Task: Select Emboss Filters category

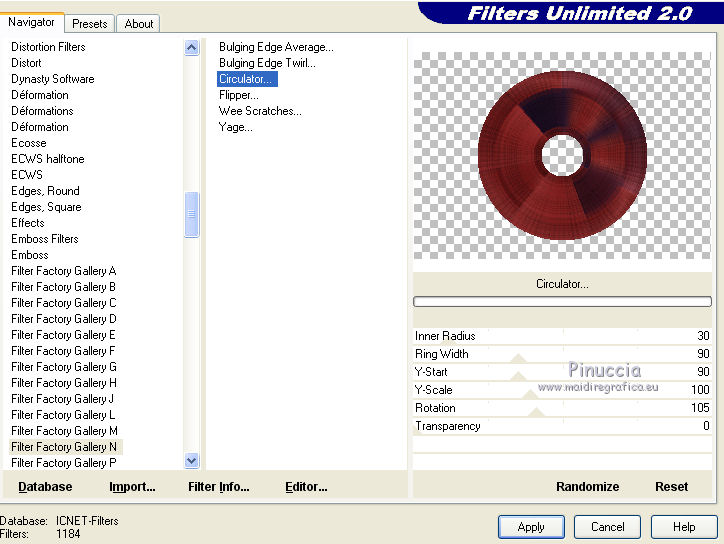Action: coord(45,239)
